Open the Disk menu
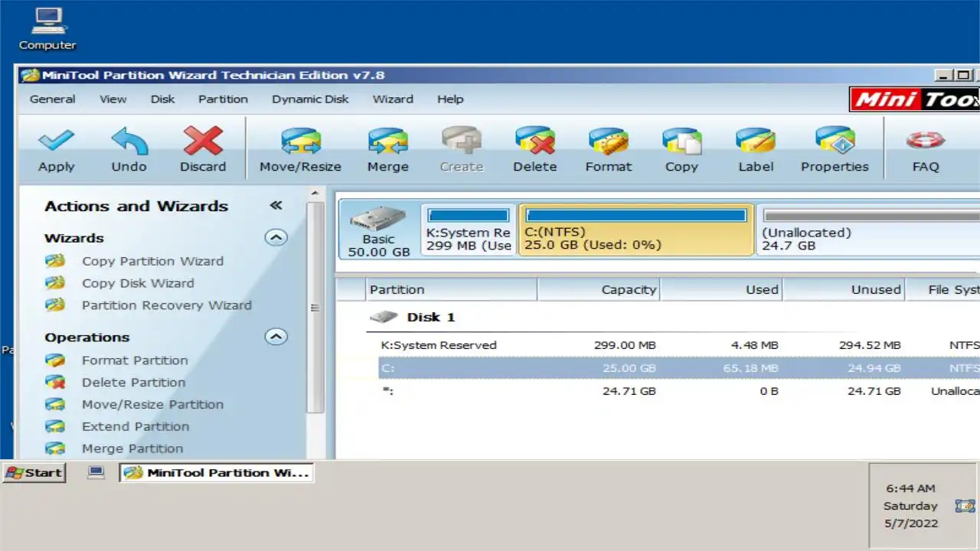This screenshot has width=980, height=551. click(162, 99)
